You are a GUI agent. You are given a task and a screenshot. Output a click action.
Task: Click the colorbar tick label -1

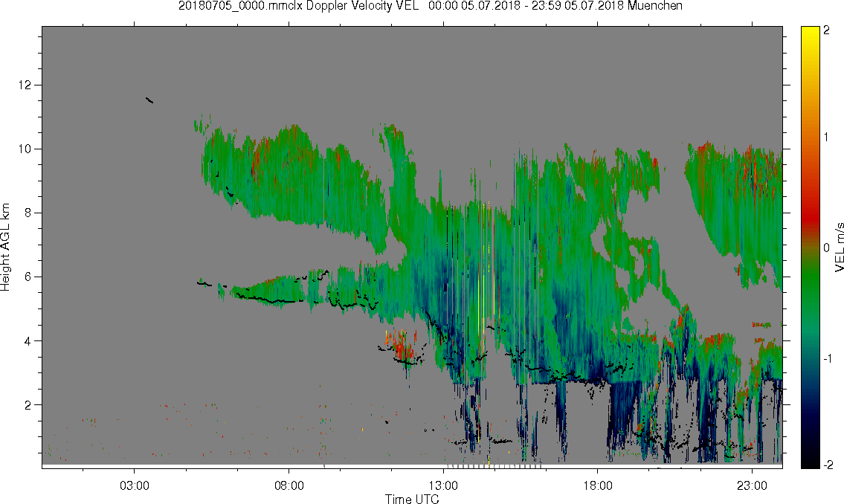click(827, 359)
